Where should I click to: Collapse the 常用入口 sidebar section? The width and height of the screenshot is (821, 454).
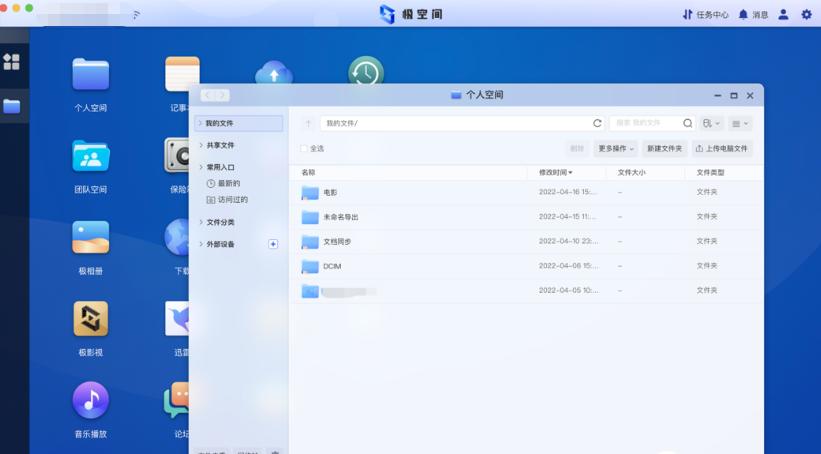pos(201,167)
